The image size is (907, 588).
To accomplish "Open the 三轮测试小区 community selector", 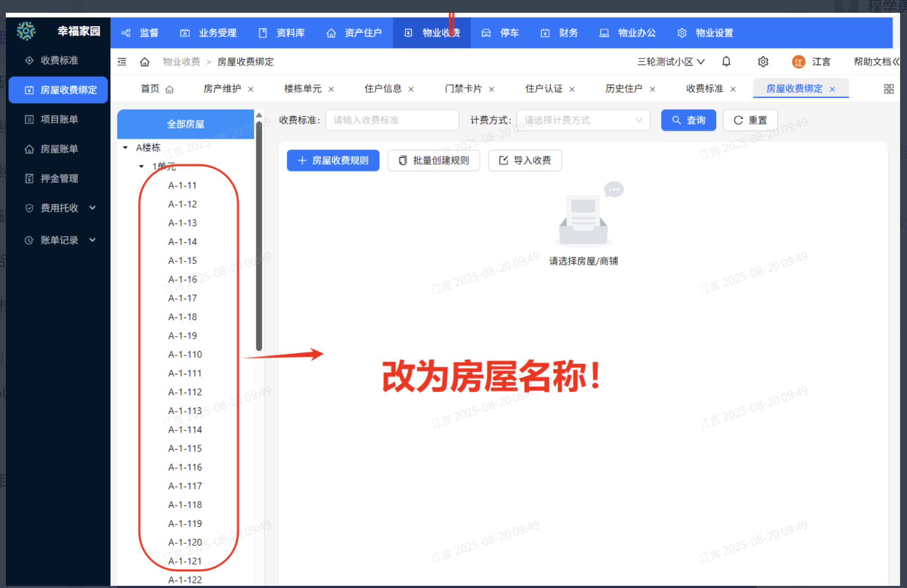I will (x=670, y=62).
